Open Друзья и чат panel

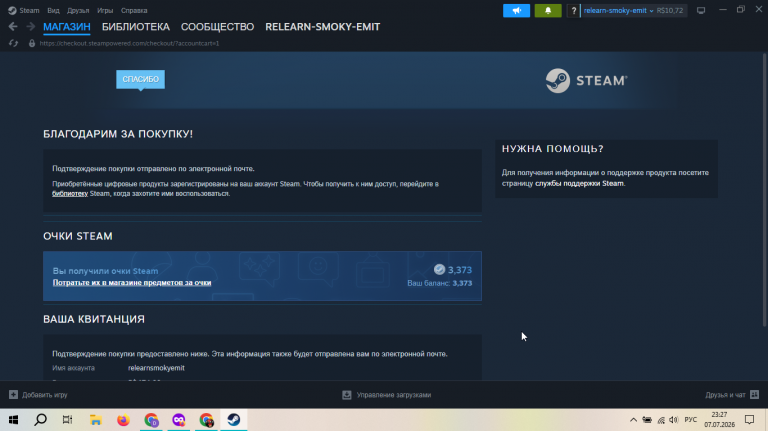coord(732,395)
